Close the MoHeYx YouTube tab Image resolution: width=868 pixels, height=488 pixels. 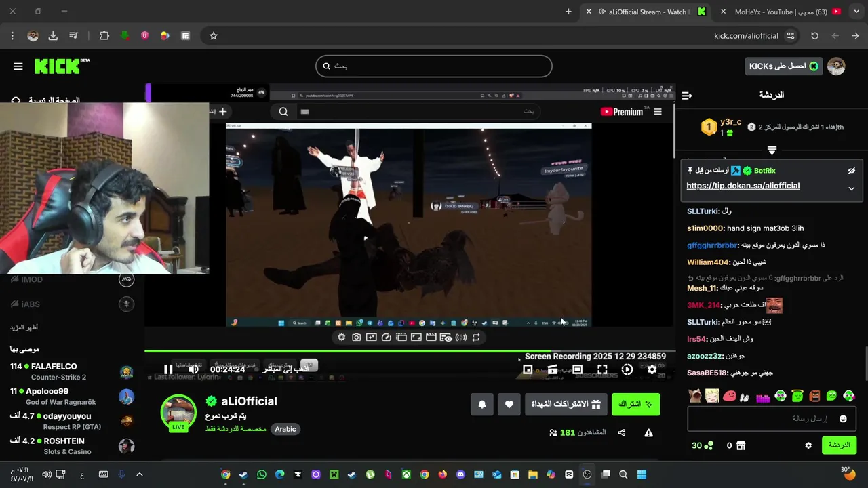(724, 12)
